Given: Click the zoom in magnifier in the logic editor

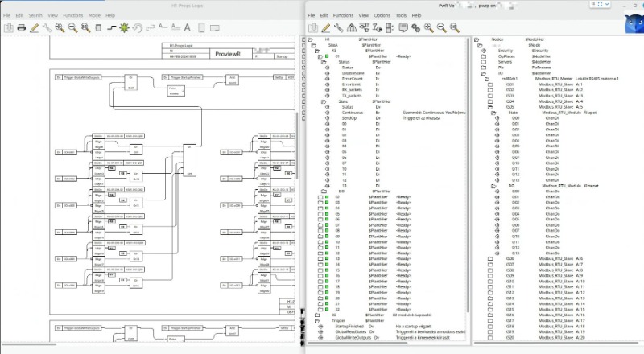Looking at the screenshot, I should click(60, 27).
